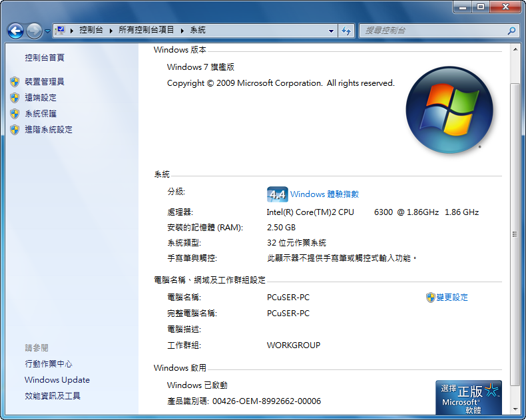
Task: Click the greyed Forward arrow button
Action: [34, 31]
